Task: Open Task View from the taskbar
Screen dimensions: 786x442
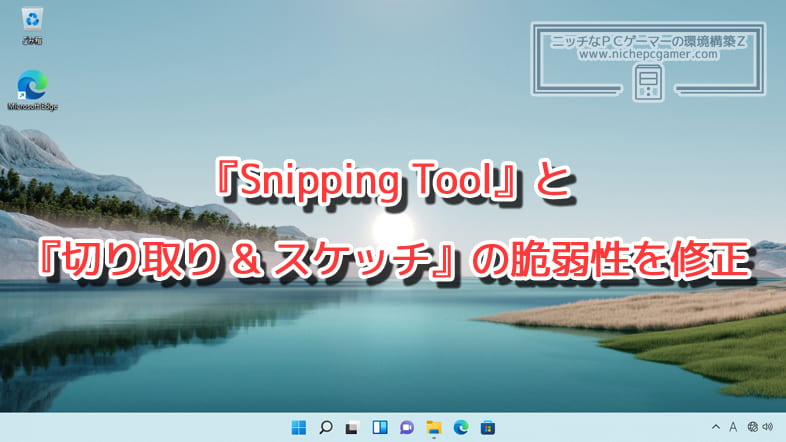Action: tap(352, 427)
